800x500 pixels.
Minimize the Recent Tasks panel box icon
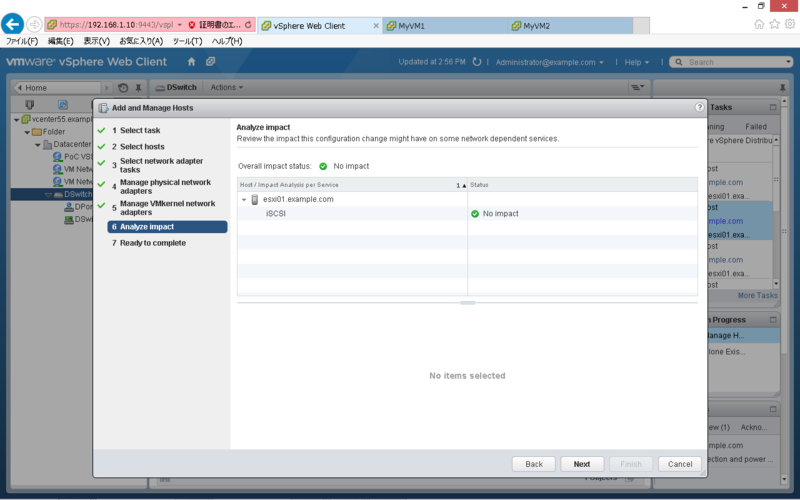point(773,107)
